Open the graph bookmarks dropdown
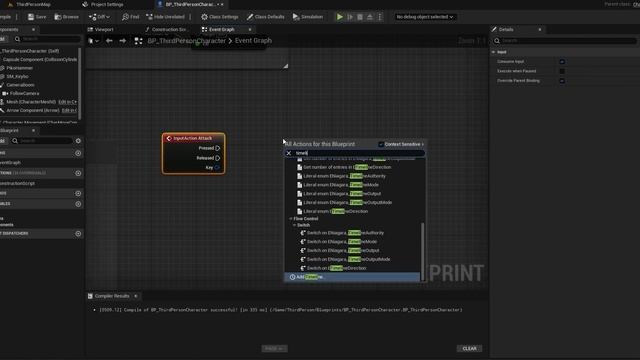Viewport: 640px width, 360px height. 93,41
